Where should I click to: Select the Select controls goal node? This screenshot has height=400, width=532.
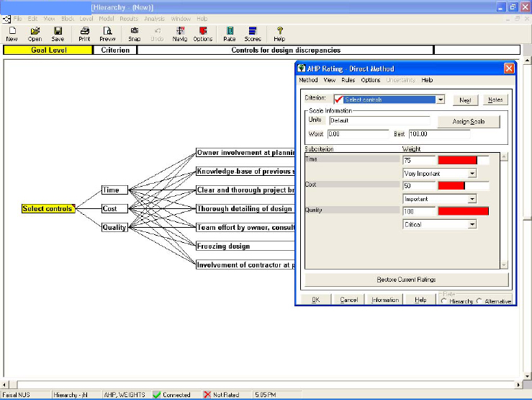[x=48, y=208]
